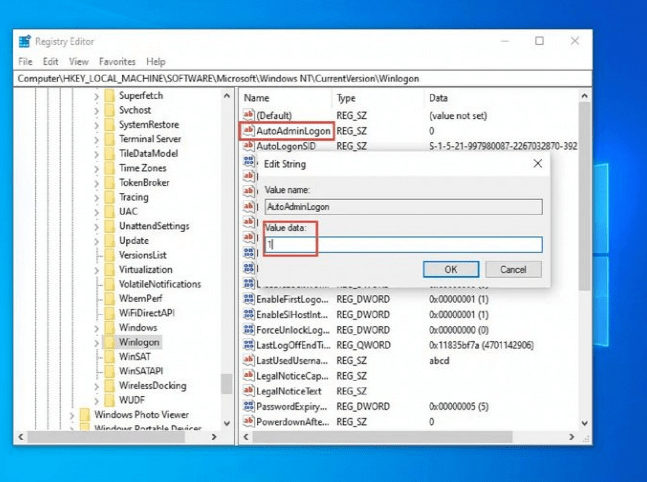647x482 pixels.
Task: Click the values pane horizontal scrollbar thumb
Action: [x=383, y=437]
